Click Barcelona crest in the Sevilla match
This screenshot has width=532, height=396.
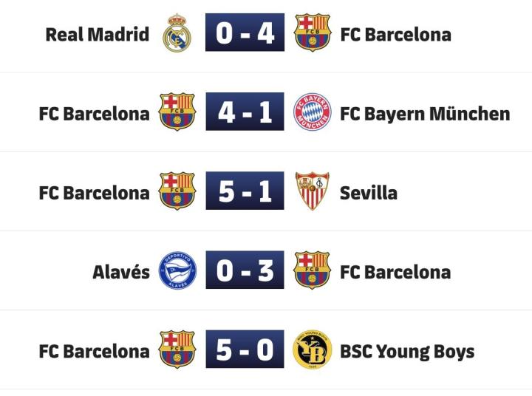[177, 192]
